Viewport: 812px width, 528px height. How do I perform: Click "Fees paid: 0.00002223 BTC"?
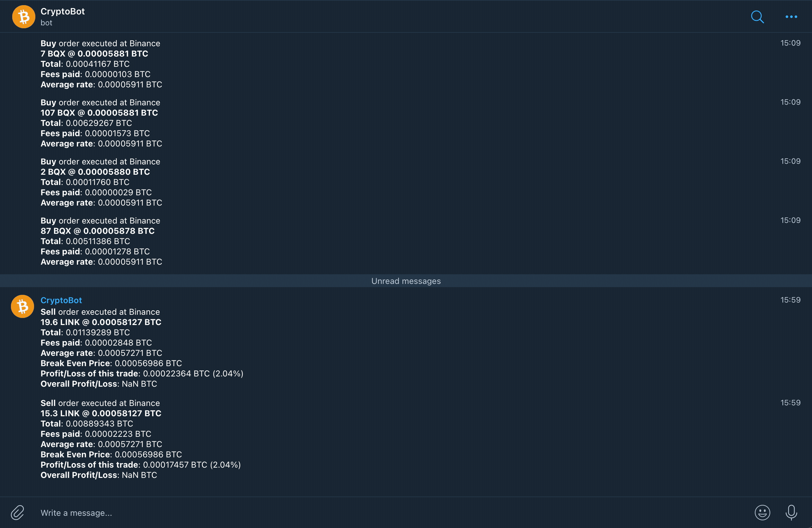96,434
